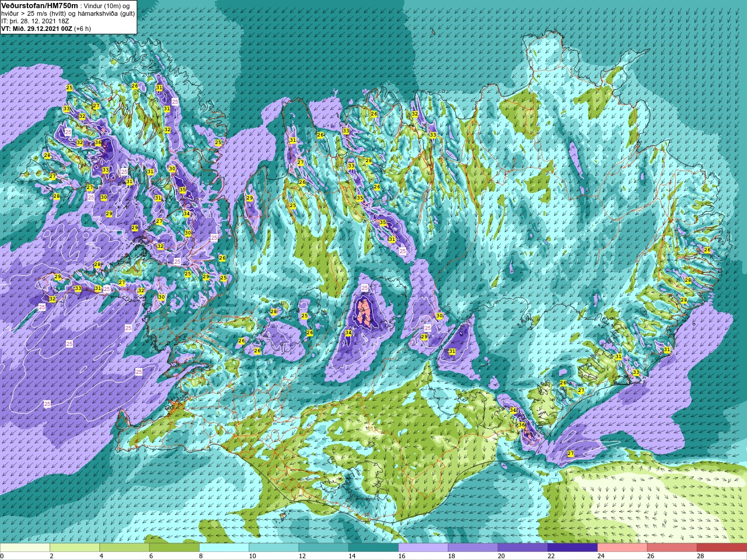Select the 'Vindur (10m) og' header text
747x560 pixels.
pyautogui.click(x=107, y=6)
